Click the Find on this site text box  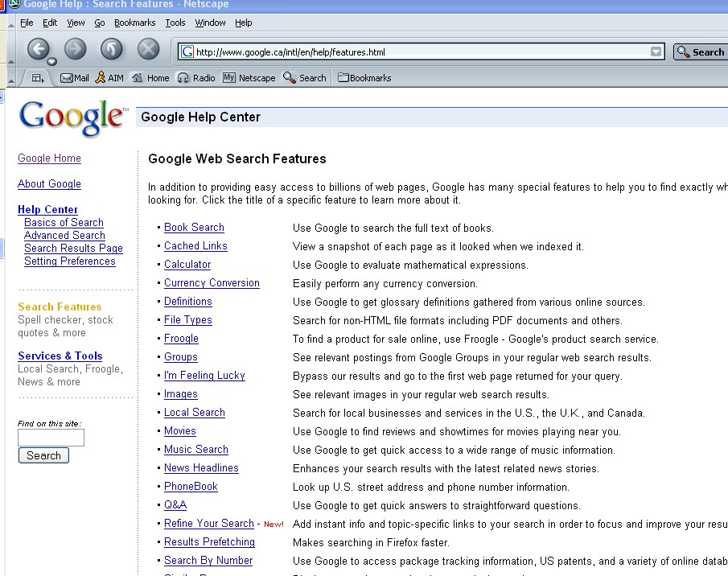click(51, 438)
